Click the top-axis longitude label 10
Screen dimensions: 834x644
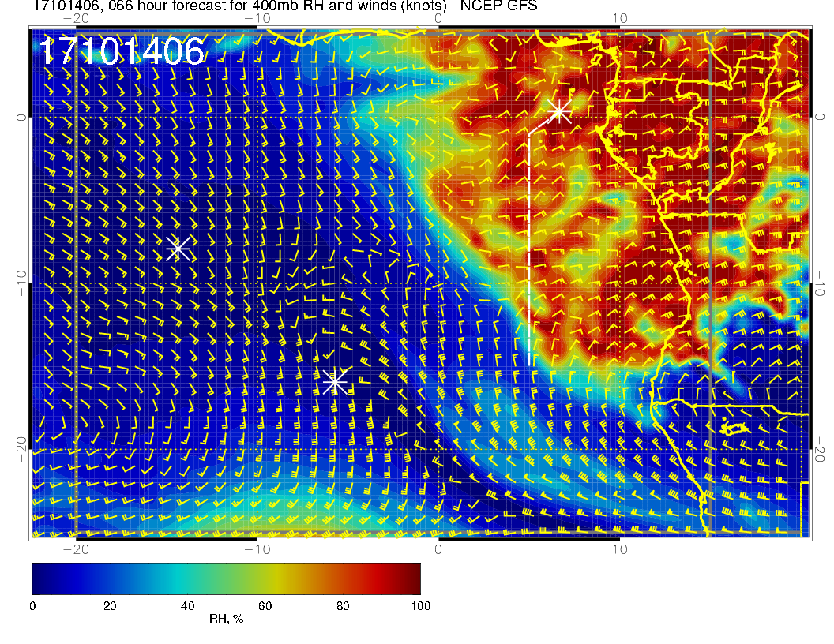[620, 19]
